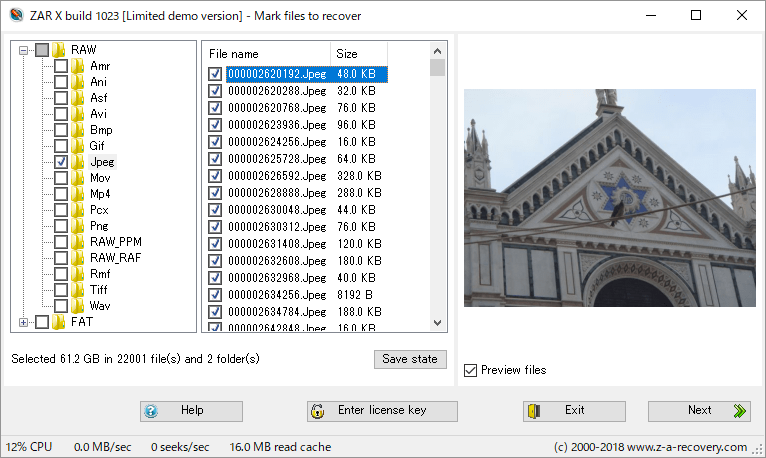This screenshot has height=458, width=766.
Task: Disable the Preview files checkbox
Action: pyautogui.click(x=470, y=370)
